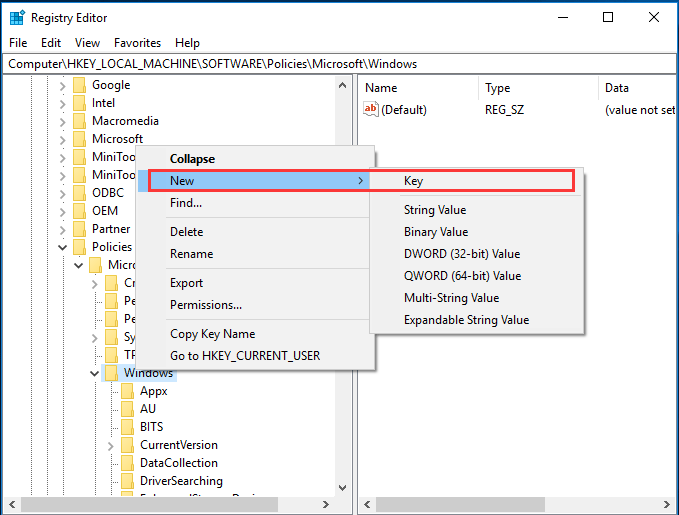Image resolution: width=679 pixels, height=515 pixels.
Task: Click the DataCollection folder icon
Action: (127, 463)
